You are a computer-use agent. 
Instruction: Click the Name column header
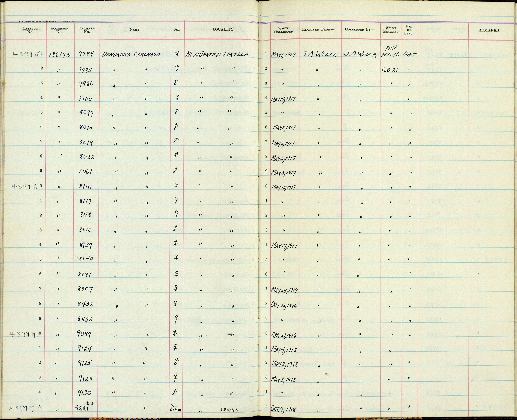click(x=135, y=30)
